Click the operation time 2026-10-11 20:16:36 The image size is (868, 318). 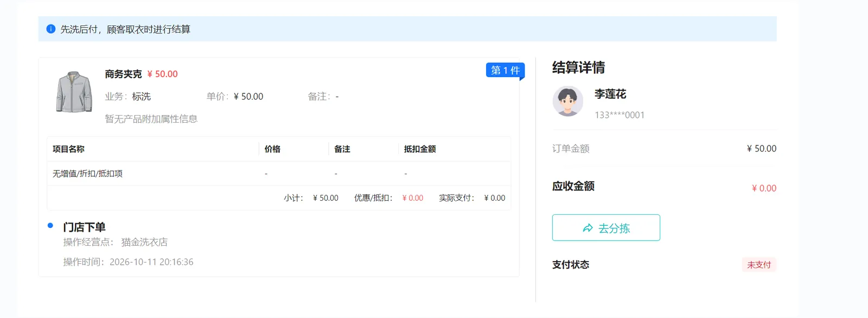click(151, 262)
